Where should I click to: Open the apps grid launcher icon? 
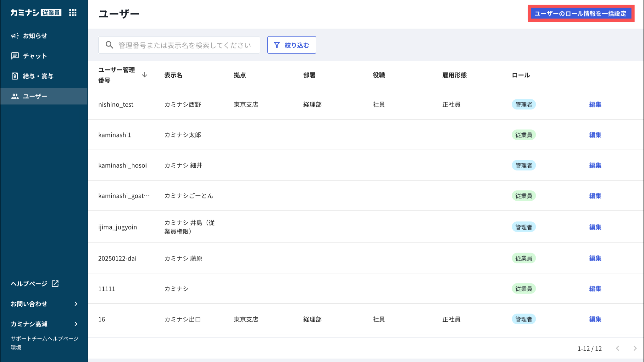click(x=73, y=13)
